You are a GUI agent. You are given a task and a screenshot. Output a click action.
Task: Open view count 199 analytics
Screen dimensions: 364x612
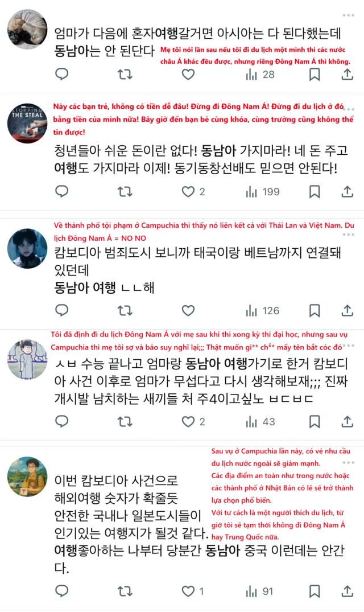[x=262, y=192]
